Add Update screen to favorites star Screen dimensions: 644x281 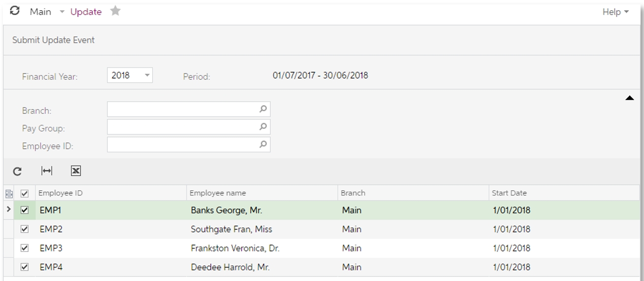click(x=115, y=11)
